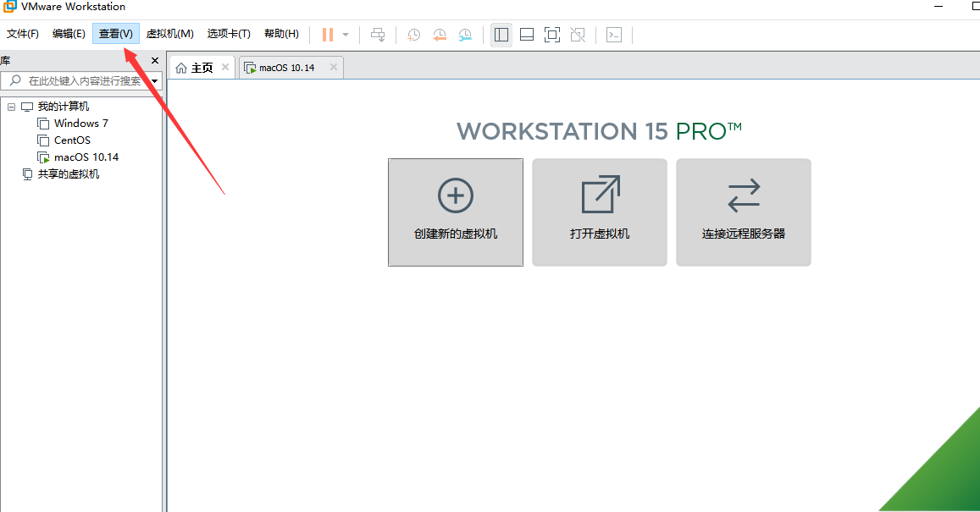Click the 创建新的虚拟机 tile
The width and height of the screenshot is (980, 512).
(x=456, y=212)
